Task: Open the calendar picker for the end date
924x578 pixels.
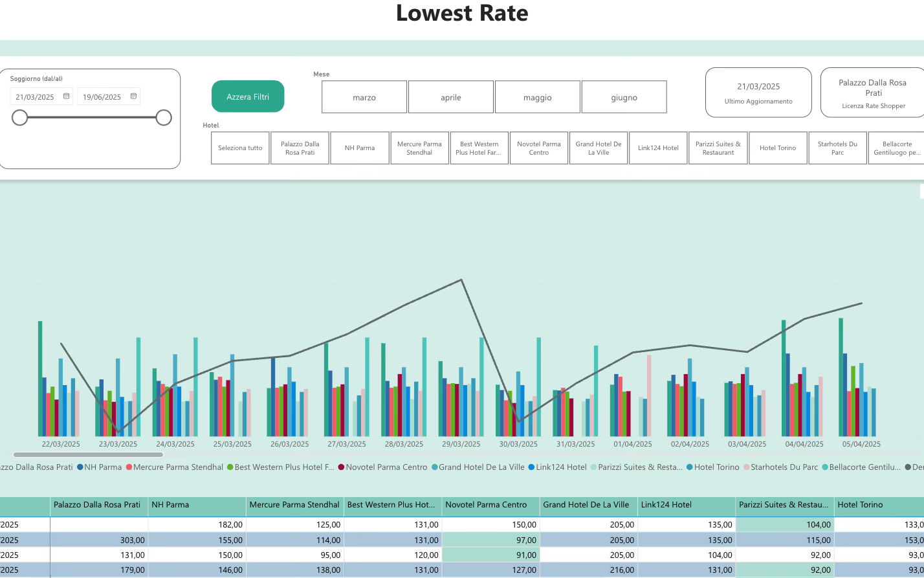Action: 133,96
